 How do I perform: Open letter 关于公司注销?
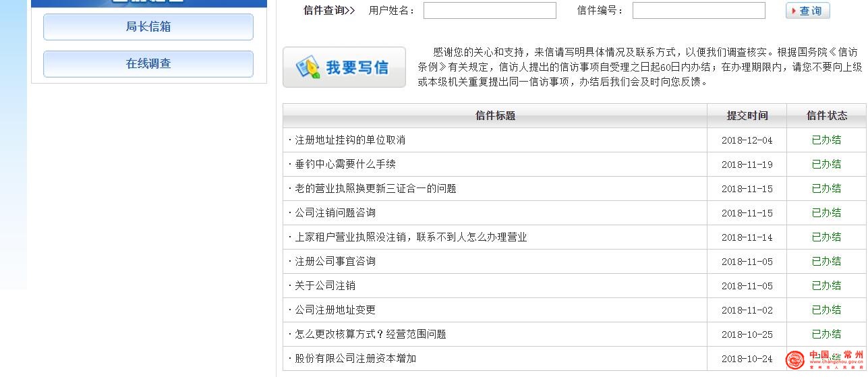pos(325,286)
